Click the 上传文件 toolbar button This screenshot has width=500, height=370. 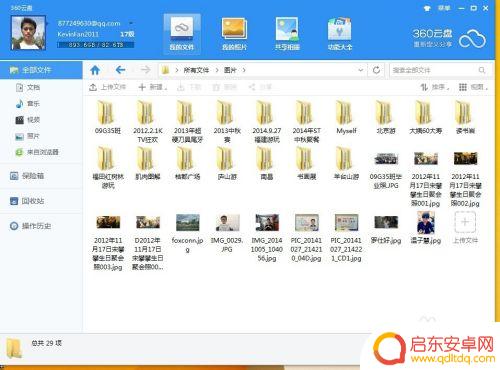[107, 87]
